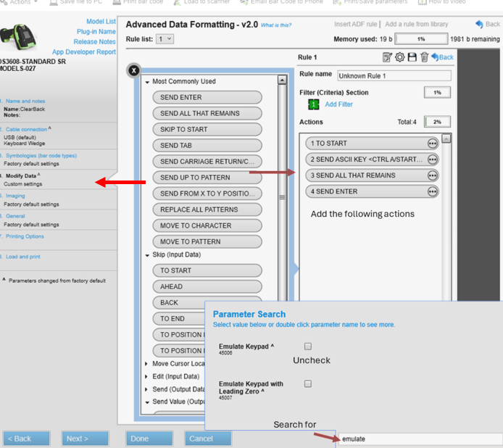Go back using the Rule 1 Back arrow

442,57
